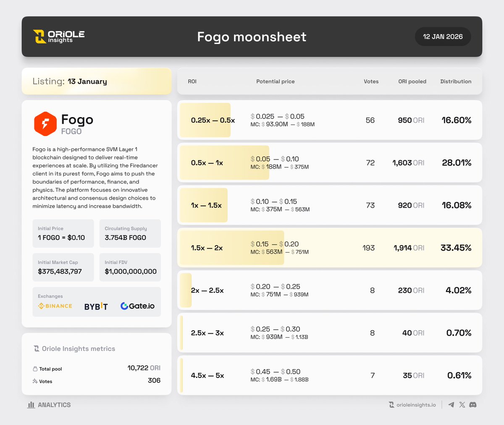Click the 73 votes value
Viewport: 504px width, 425px height.
[x=370, y=205]
